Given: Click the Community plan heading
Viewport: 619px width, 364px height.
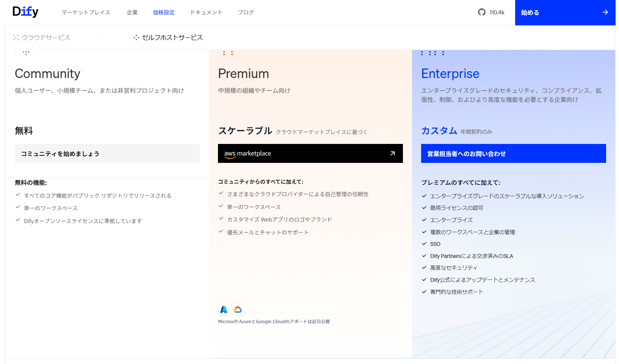Looking at the screenshot, I should [47, 73].
